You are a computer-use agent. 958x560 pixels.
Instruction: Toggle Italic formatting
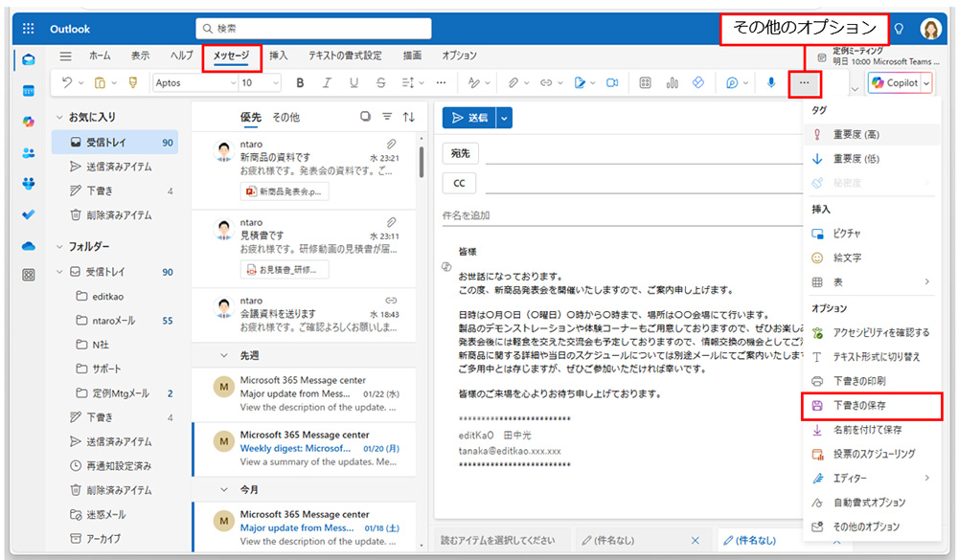pos(327,82)
